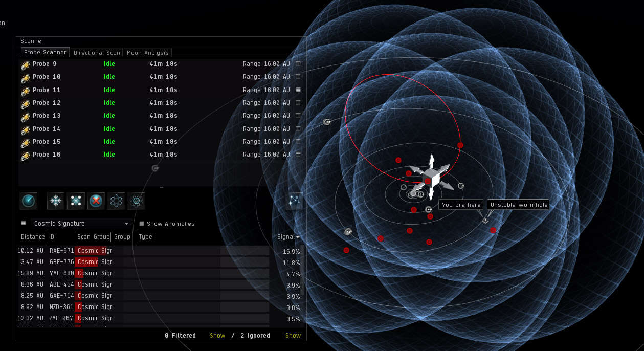
Task: Recover active probes with the inward arrows icon
Action: pyautogui.click(x=55, y=201)
